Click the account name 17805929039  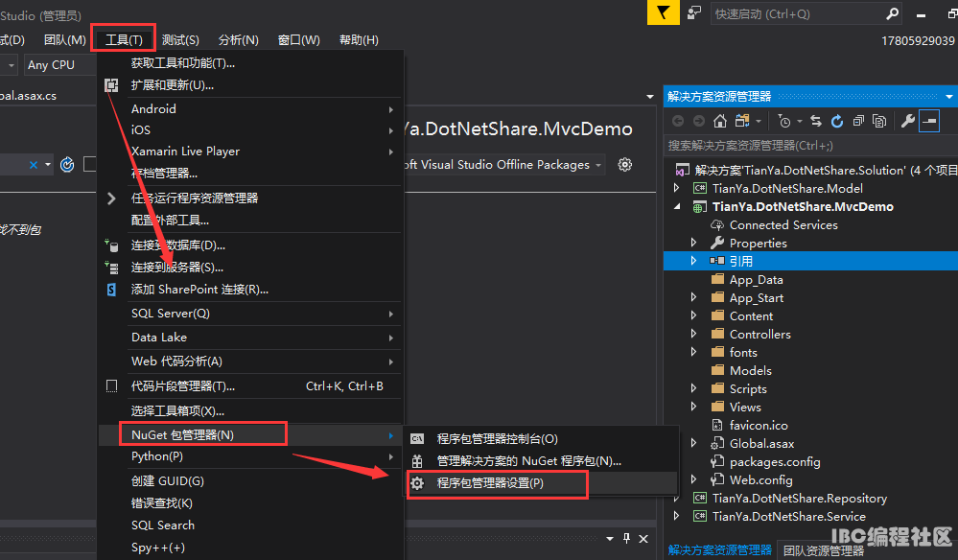pyautogui.click(x=918, y=41)
